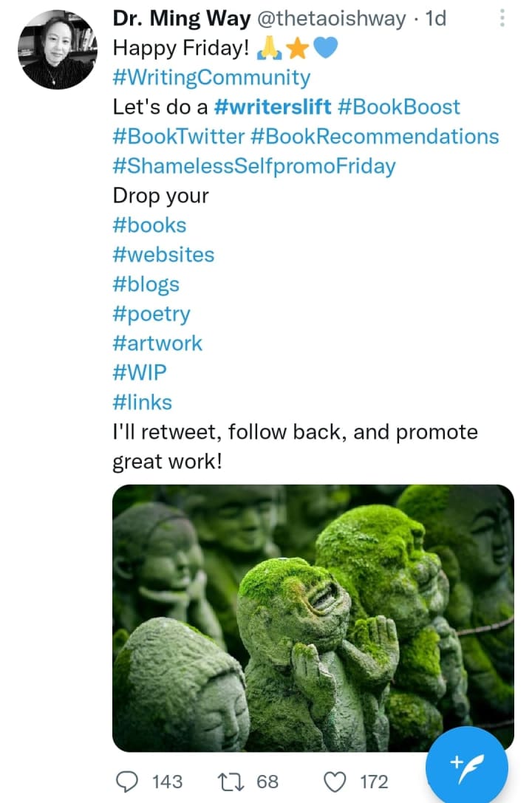This screenshot has width=532, height=803.
Task: Tap the reply speech bubble icon
Action: [x=129, y=782]
